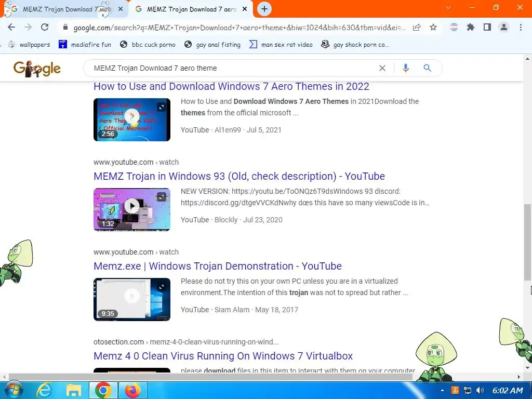Play the Windows 7 Aero Themes video thumbnail
532x399 pixels.
point(132,119)
